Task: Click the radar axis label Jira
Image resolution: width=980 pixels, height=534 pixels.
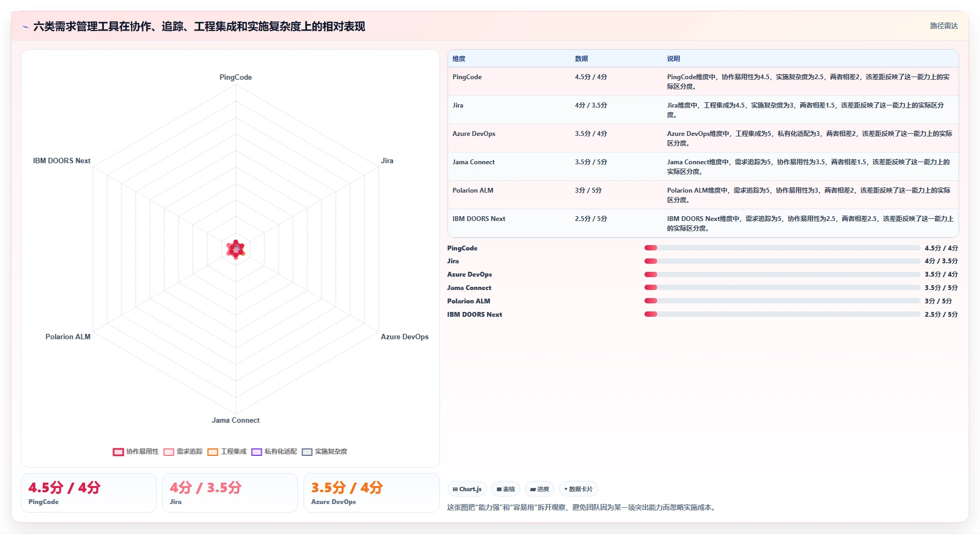Action: (x=387, y=161)
